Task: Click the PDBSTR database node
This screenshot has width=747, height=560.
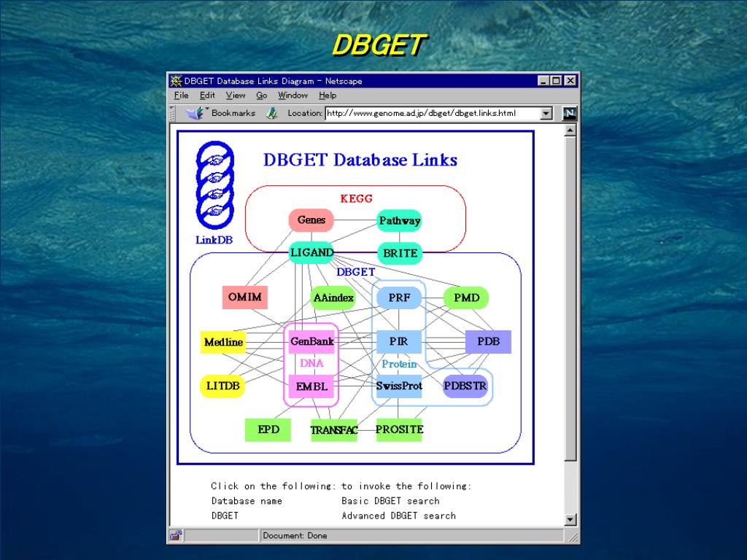Action: (465, 386)
